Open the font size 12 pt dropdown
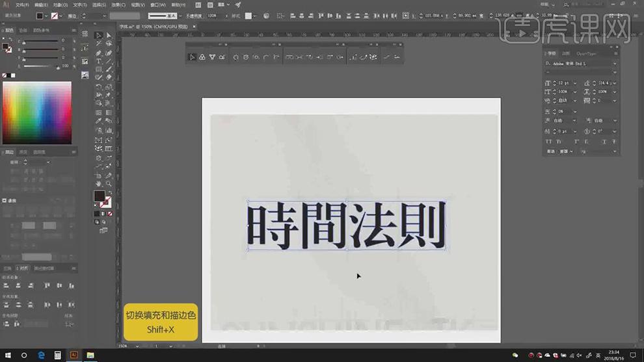This screenshot has height=362, width=644. tap(574, 83)
